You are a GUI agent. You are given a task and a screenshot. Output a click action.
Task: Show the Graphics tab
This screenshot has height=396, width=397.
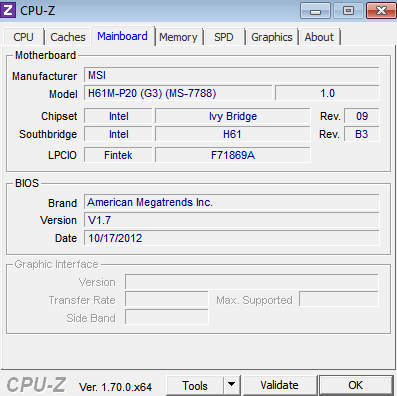272,37
